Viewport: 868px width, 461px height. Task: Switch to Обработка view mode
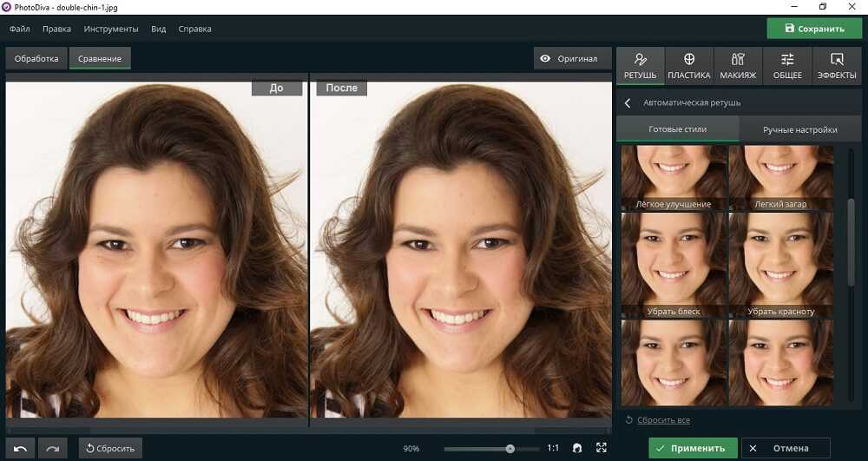point(36,59)
